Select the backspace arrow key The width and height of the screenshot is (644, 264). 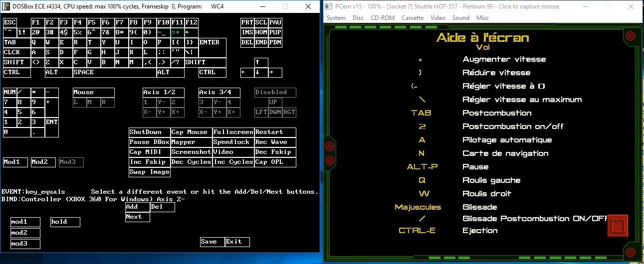pyautogui.click(x=191, y=32)
